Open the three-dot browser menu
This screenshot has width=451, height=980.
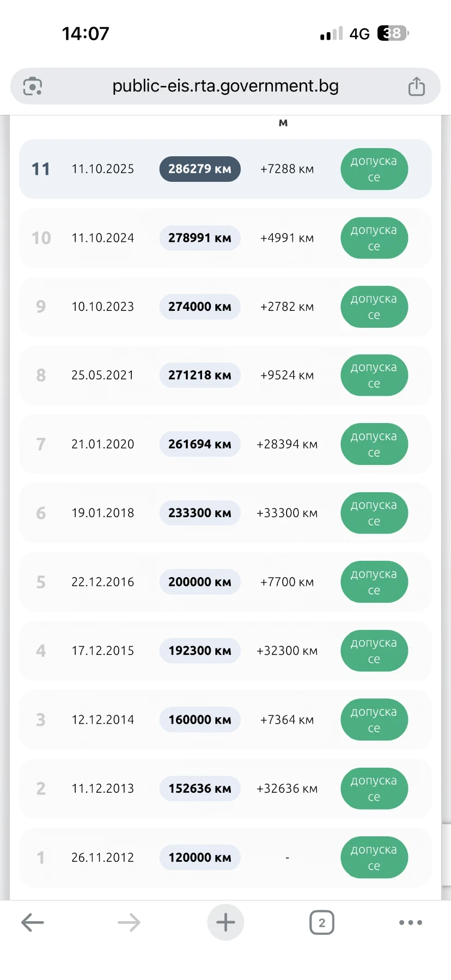point(411,922)
